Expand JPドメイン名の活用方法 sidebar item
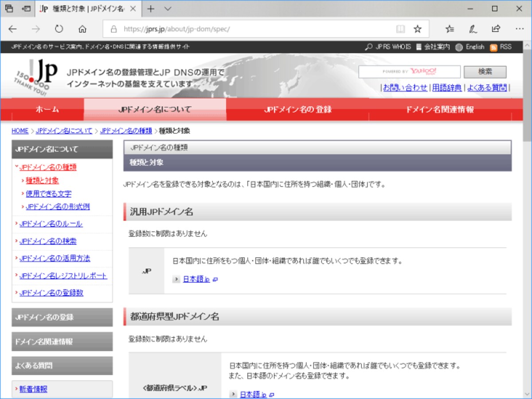Image resolution: width=532 pixels, height=399 pixels. point(55,258)
